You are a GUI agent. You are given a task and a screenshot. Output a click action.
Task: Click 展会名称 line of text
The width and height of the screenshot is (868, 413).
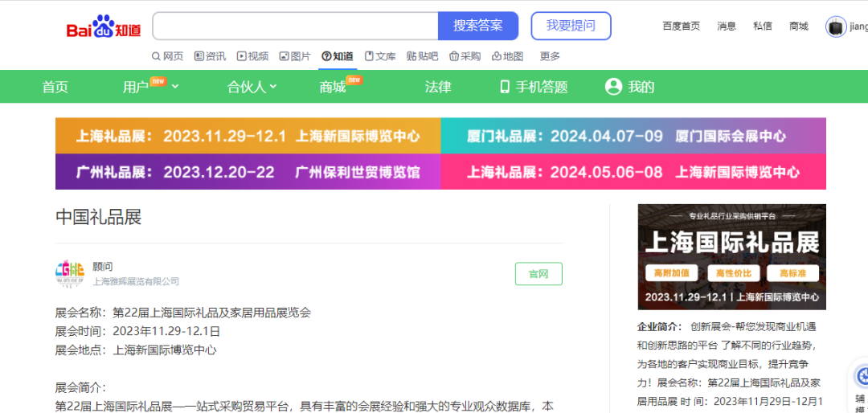pos(183,313)
